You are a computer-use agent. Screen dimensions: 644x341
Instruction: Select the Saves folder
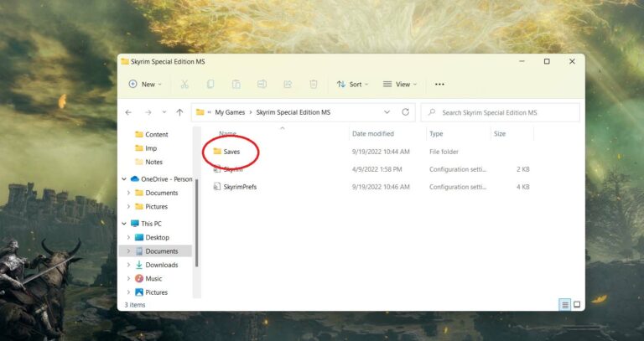pyautogui.click(x=231, y=152)
